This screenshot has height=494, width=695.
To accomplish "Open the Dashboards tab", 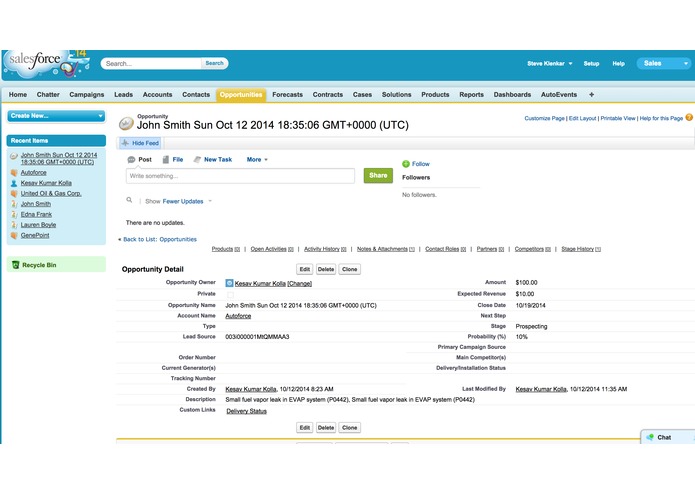I will tap(512, 95).
